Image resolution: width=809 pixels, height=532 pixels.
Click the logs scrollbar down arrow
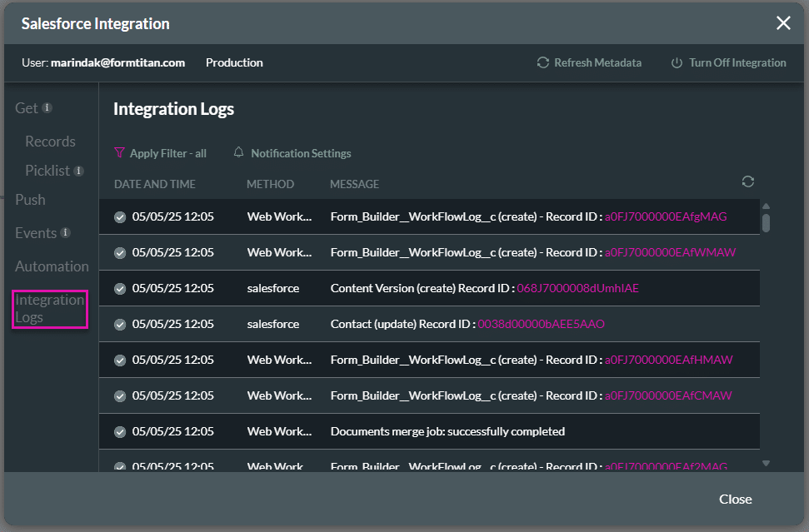tap(767, 464)
